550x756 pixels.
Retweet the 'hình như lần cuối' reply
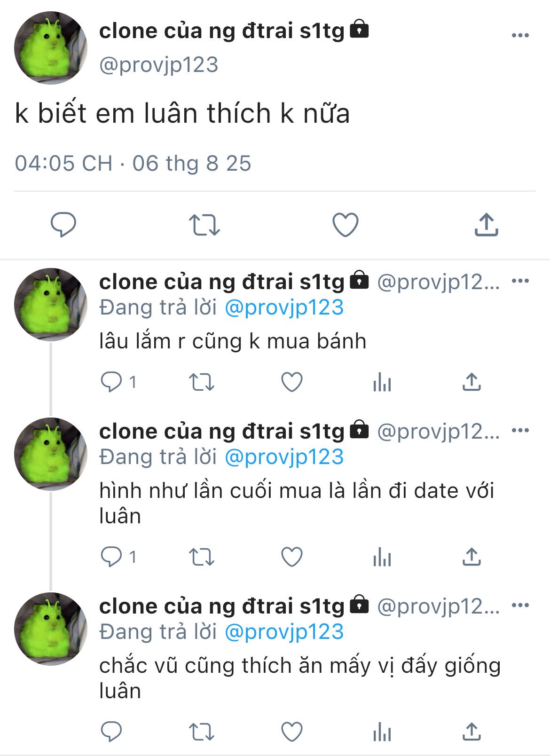[x=202, y=557]
